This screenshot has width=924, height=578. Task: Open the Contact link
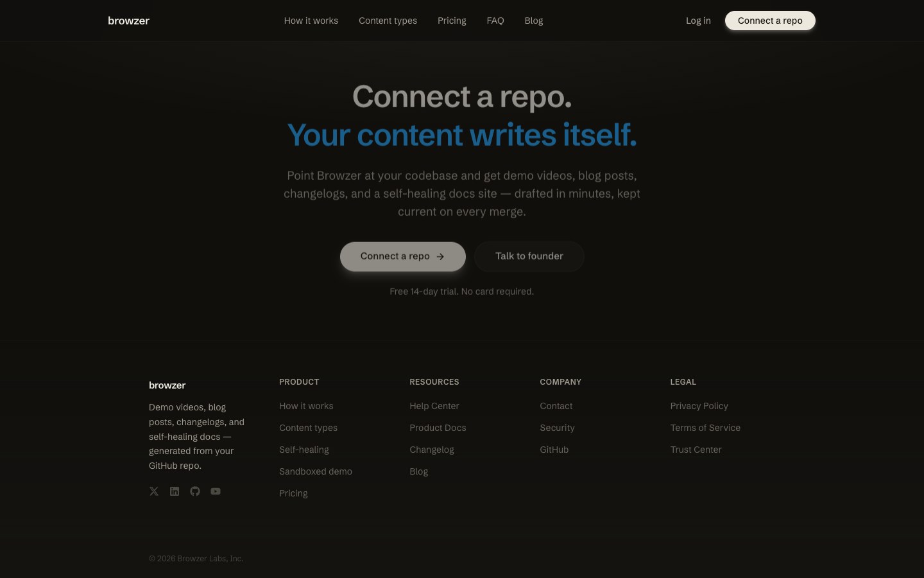click(556, 406)
